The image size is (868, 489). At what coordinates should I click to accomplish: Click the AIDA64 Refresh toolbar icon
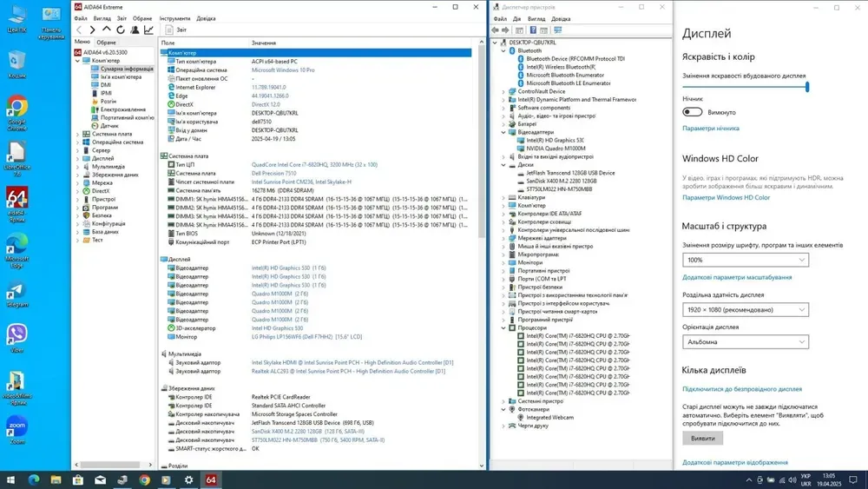(x=121, y=30)
